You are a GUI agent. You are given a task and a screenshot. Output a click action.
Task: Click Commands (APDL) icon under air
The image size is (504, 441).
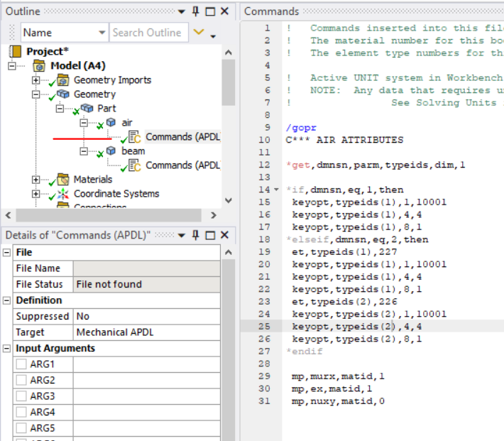(135, 137)
